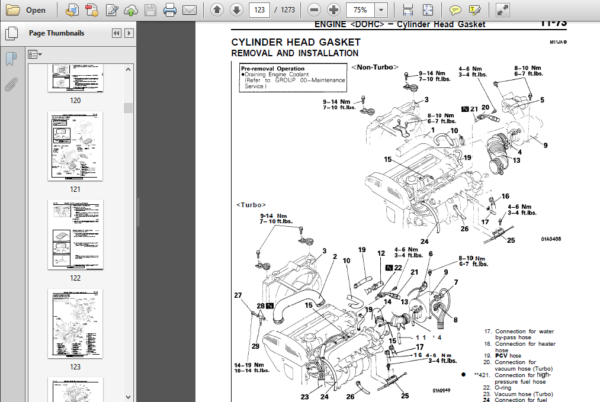
Task: Click the Page Thumbnails panel title
Action: point(56,33)
